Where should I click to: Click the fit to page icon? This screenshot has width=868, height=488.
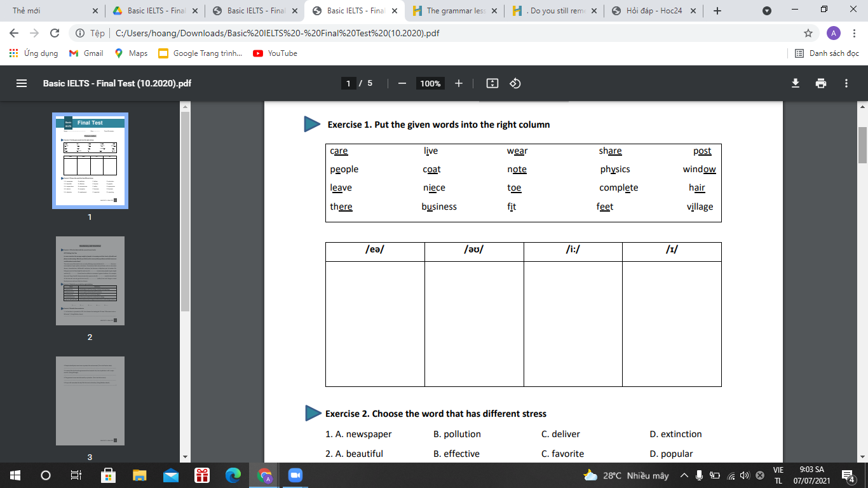(x=492, y=83)
